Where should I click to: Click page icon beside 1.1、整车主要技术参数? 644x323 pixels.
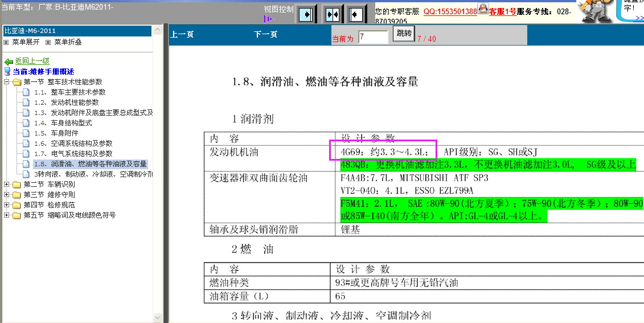[26, 92]
